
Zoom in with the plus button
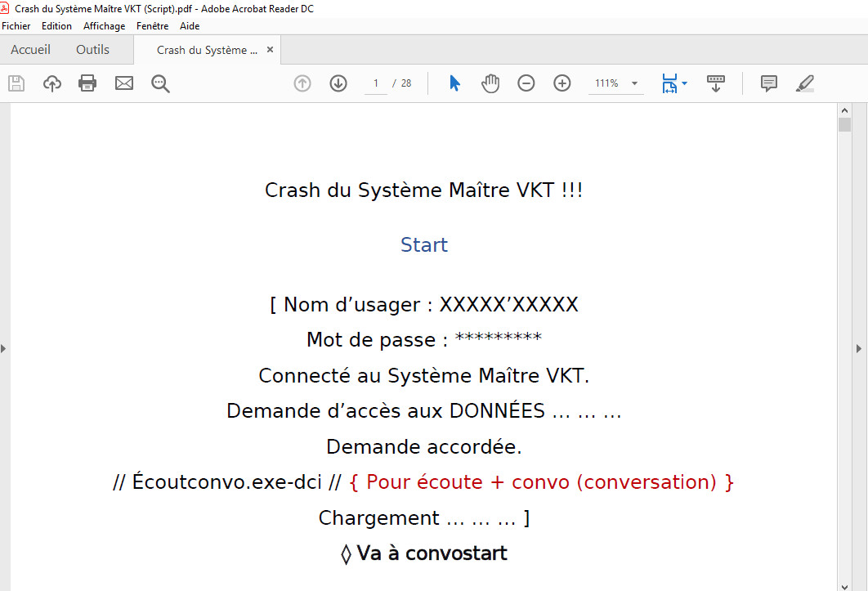click(x=562, y=83)
